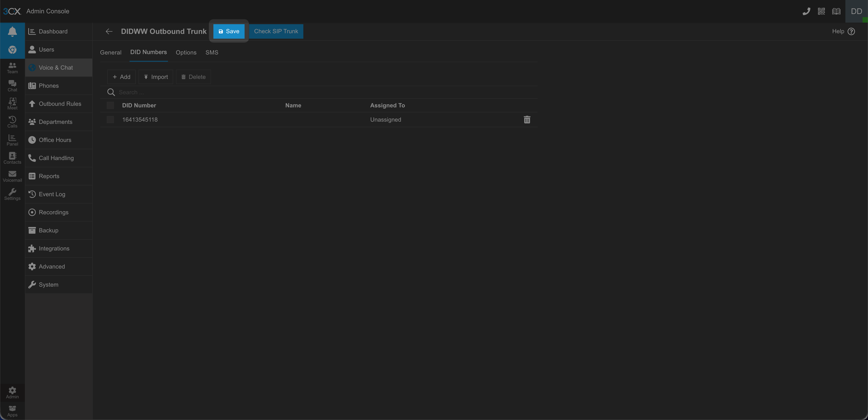The image size is (868, 420).
Task: Open the user manual book icon
Action: pos(836,12)
